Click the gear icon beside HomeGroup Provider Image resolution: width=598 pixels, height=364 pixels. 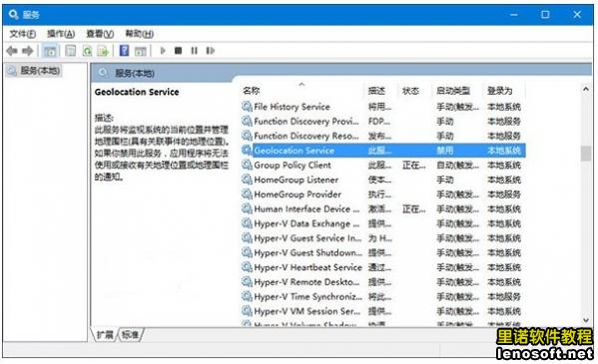(x=248, y=194)
